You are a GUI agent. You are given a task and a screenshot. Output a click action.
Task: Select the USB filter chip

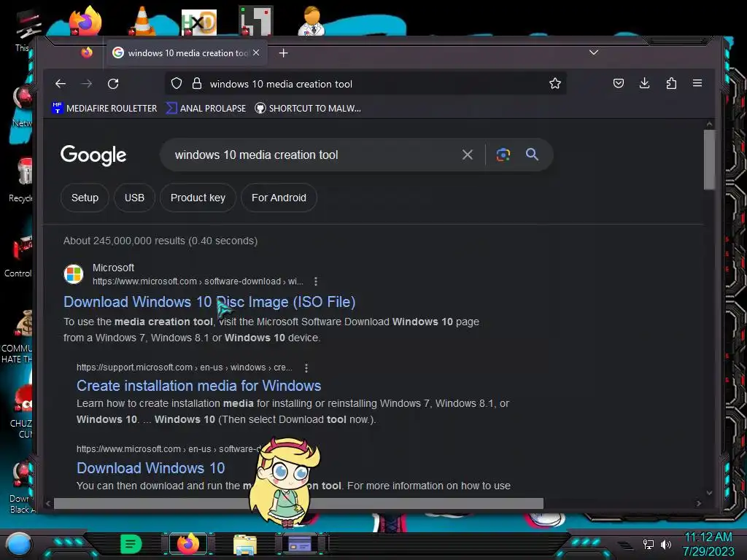(134, 198)
